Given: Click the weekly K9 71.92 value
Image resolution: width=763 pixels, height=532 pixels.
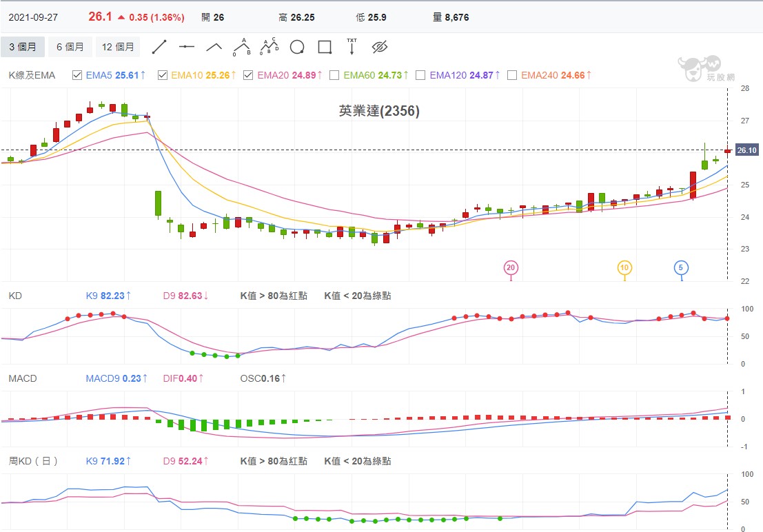Looking at the screenshot, I should [108, 461].
